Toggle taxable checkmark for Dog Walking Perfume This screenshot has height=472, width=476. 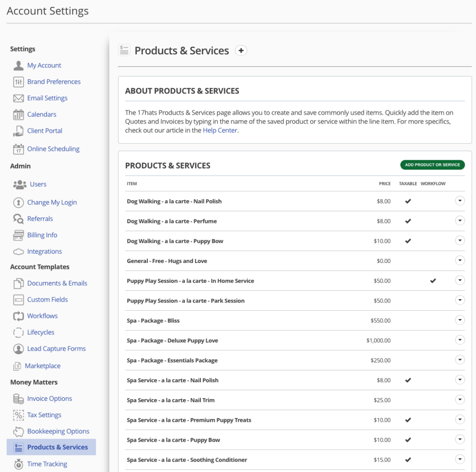(408, 221)
